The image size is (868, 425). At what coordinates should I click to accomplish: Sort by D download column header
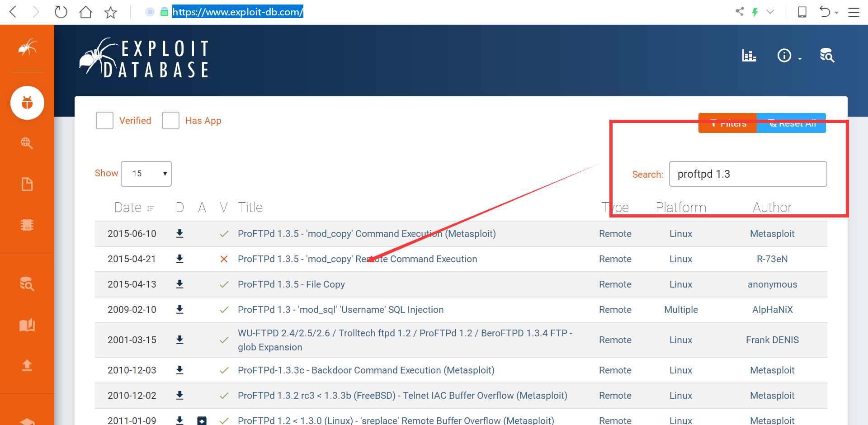180,208
